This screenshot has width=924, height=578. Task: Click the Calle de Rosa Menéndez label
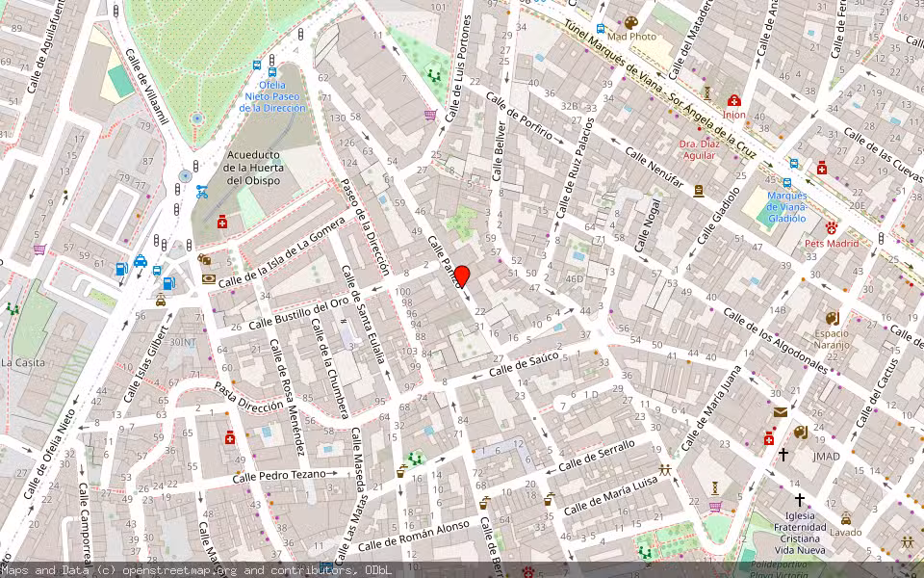point(288,397)
